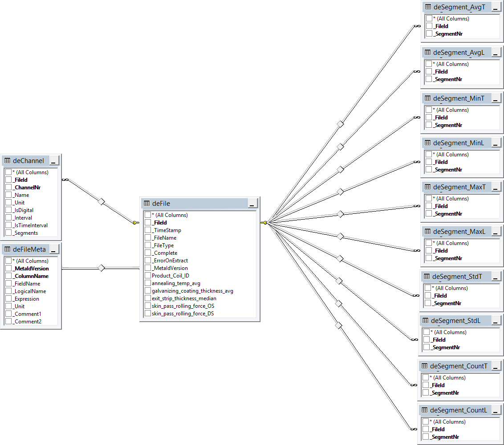Viewport: 504px width, 445px height.
Task: Click _ColumnName field in deFileMeta
Action: point(31,276)
